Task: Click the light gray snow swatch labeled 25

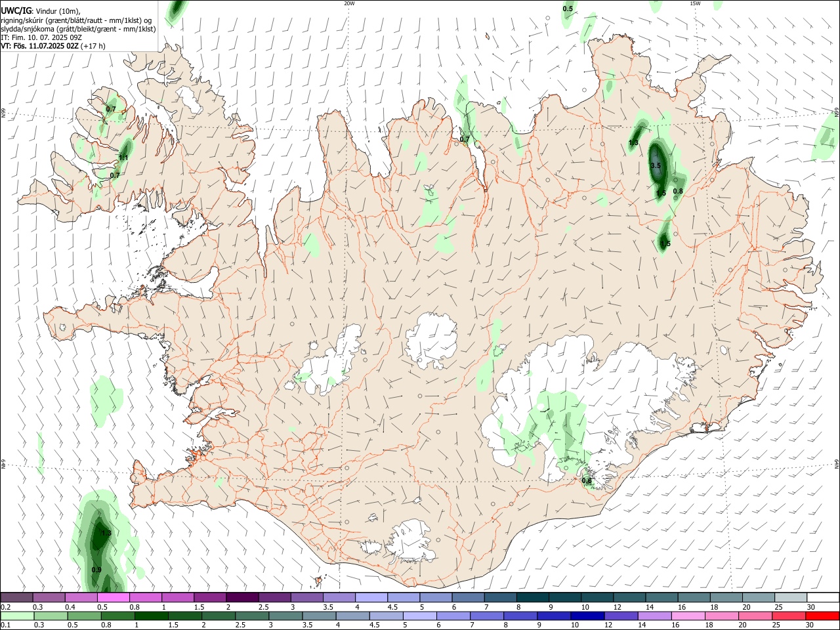Action: pos(789,597)
